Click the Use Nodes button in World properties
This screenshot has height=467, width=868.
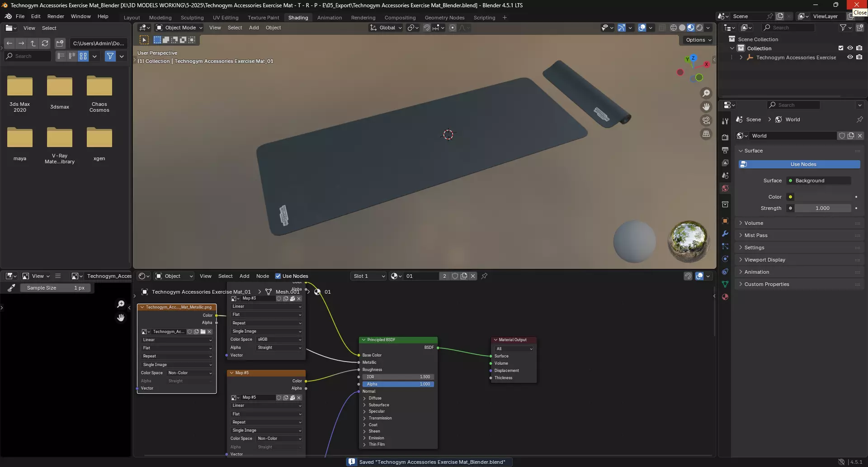[x=799, y=164]
